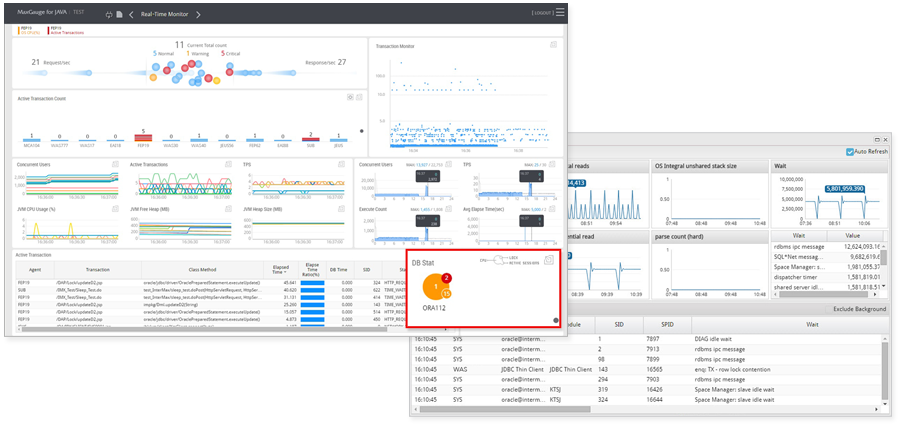Click the Class Method column header
The image size is (900, 430).
(203, 269)
